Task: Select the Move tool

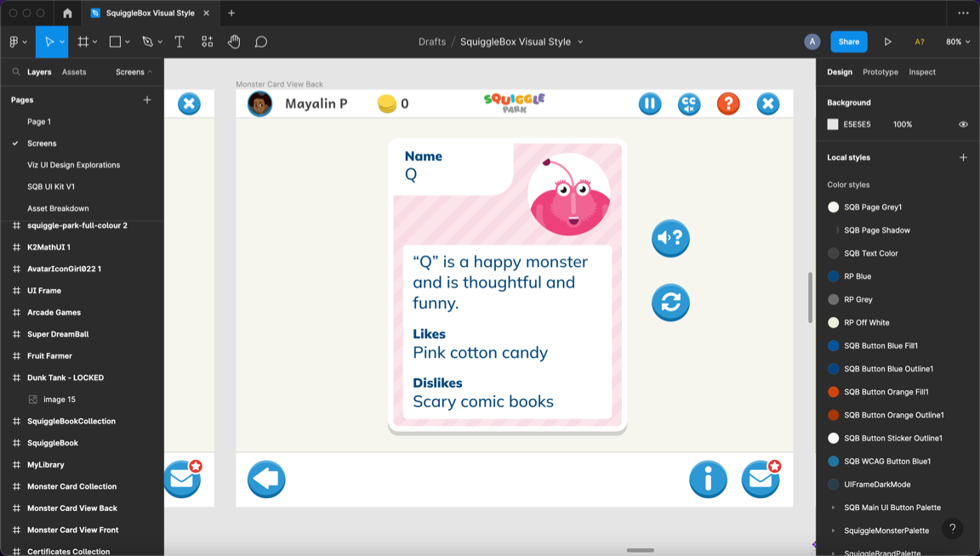Action: pos(48,42)
